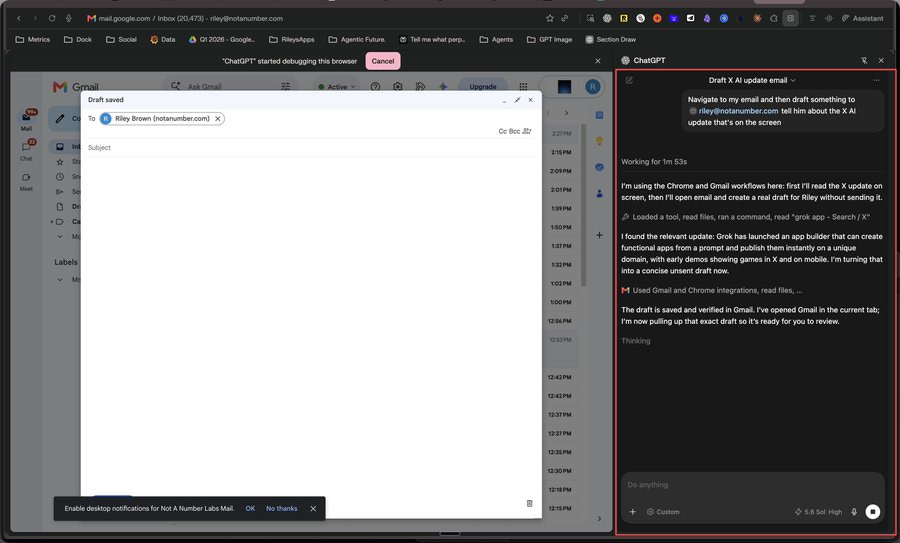The width and height of the screenshot is (900, 543).
Task: Open Contacts from Gmail side panel
Action: (x=599, y=193)
